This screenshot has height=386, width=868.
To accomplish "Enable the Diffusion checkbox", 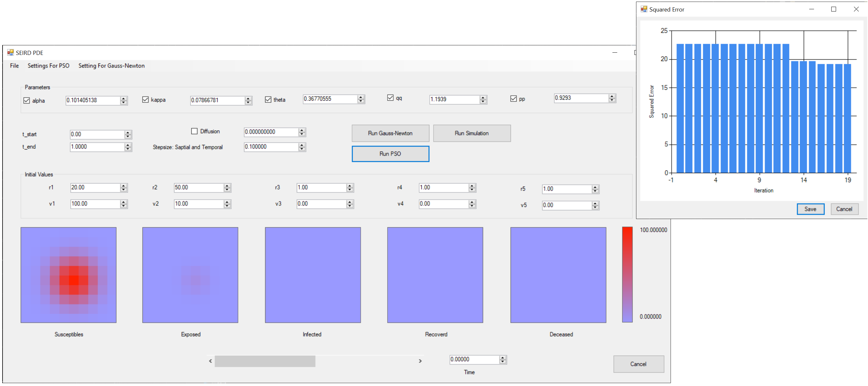I will tap(195, 131).
